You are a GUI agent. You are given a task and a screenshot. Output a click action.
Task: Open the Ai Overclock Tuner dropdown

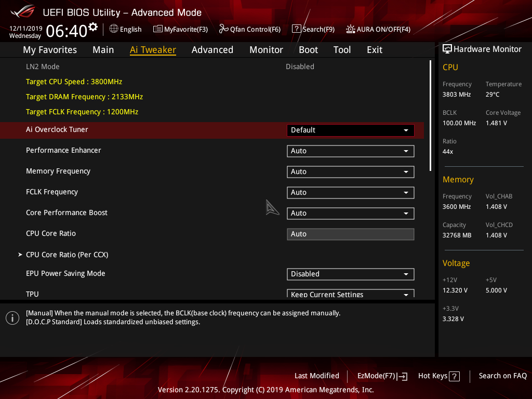coord(350,130)
